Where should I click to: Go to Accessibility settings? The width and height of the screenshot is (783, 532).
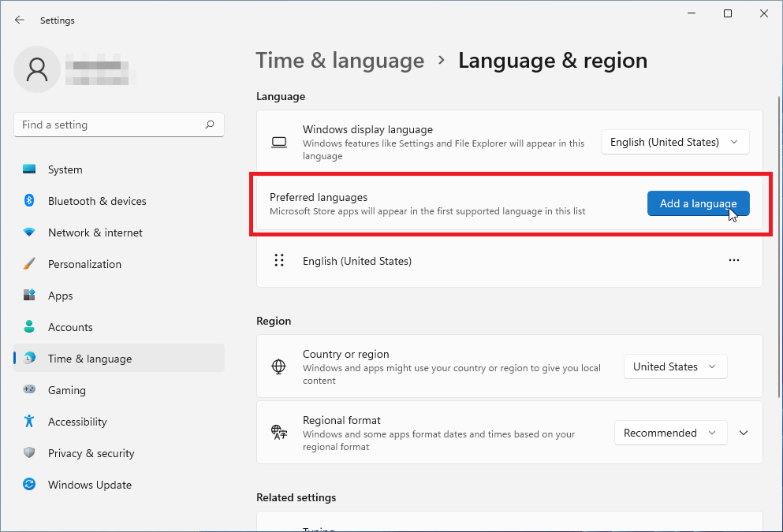point(119,421)
